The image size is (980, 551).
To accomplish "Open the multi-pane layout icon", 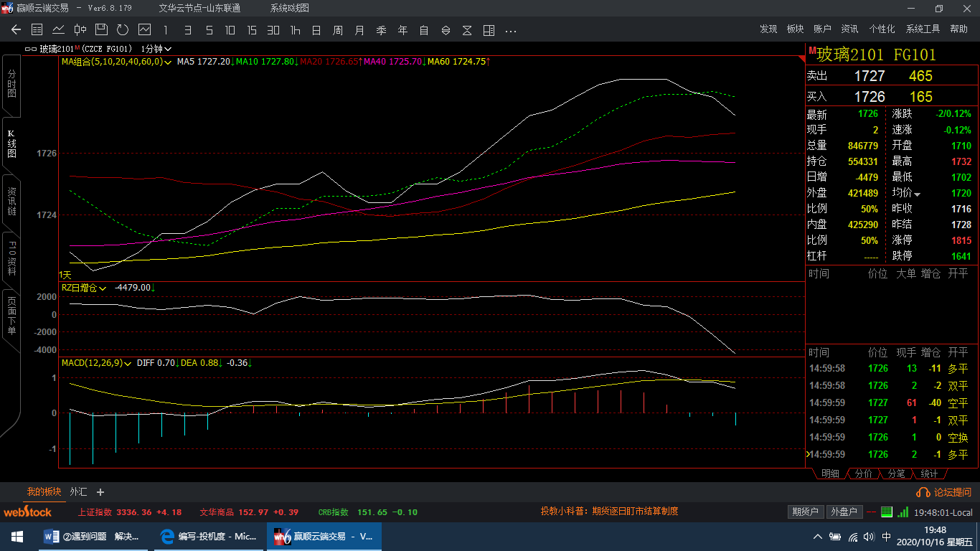I will click(x=489, y=30).
